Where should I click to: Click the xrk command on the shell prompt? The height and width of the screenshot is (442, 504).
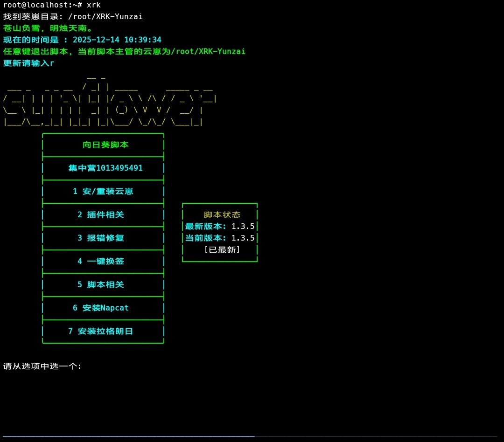[94, 5]
